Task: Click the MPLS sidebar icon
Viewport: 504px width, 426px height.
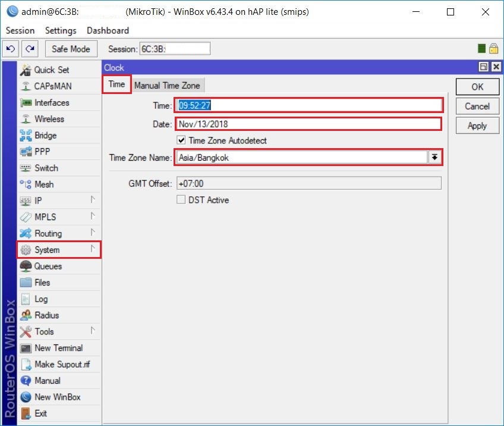Action: pos(26,217)
